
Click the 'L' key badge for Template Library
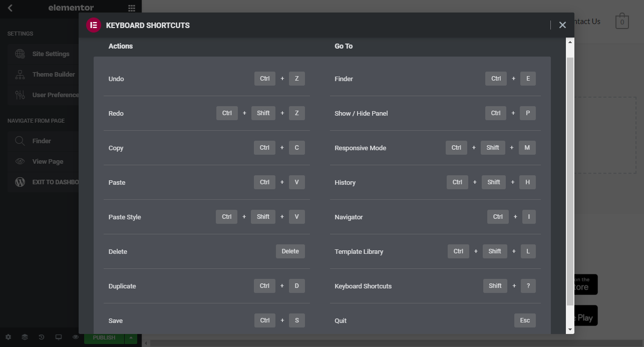[x=528, y=251]
